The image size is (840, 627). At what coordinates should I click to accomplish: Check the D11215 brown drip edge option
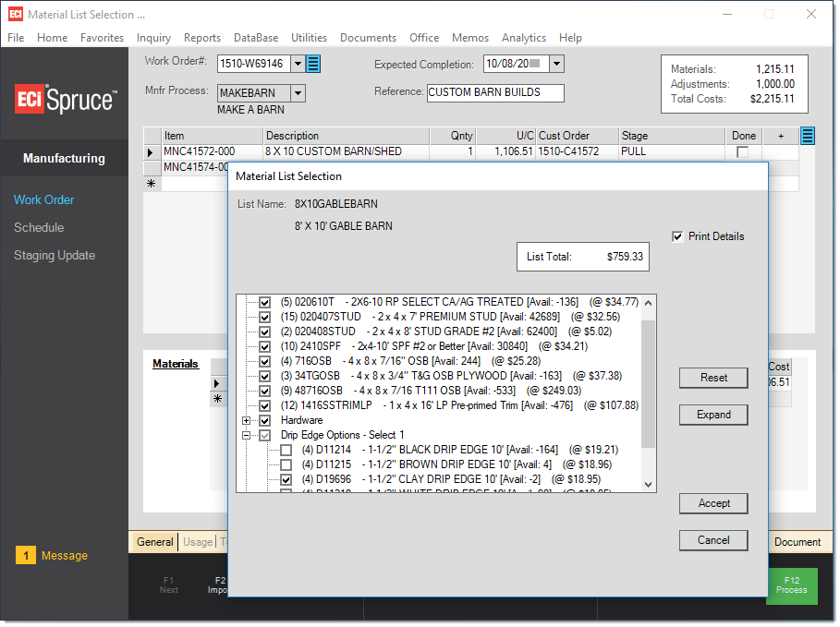286,464
